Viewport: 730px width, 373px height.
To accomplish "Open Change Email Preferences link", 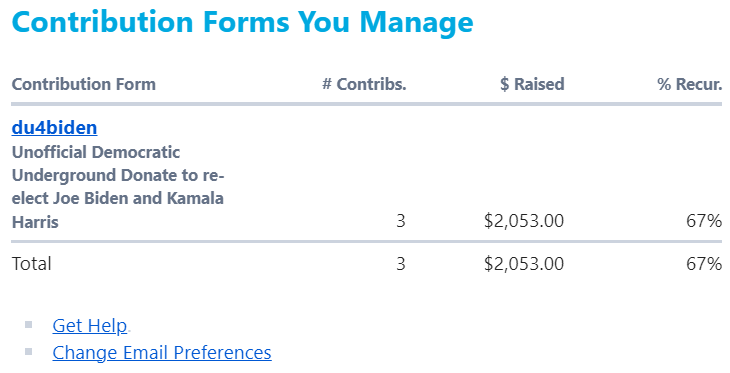I will coord(162,353).
